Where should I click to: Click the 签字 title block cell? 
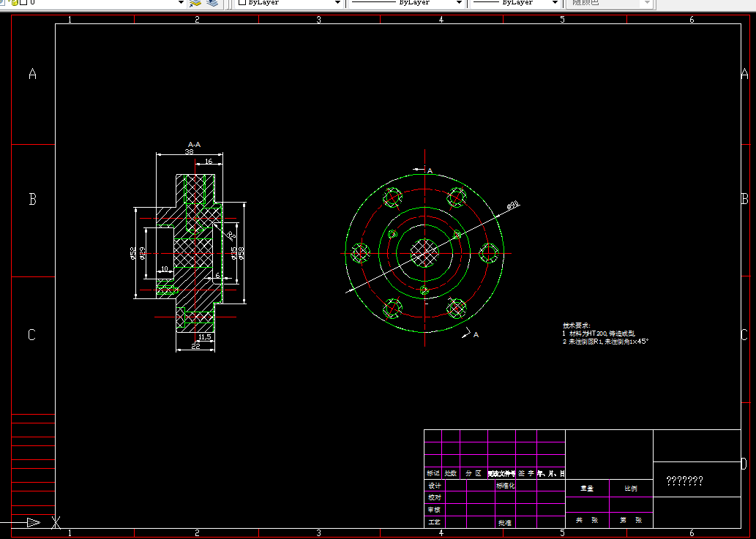pos(526,473)
